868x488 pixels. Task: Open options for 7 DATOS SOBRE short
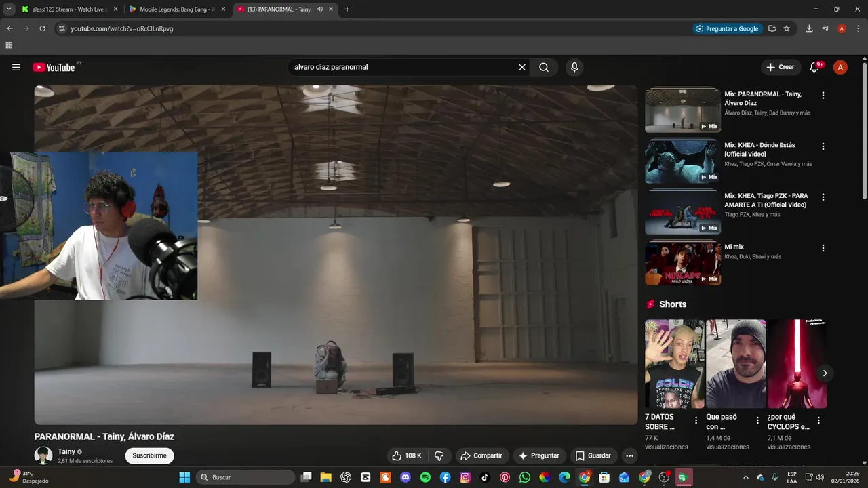[696, 420]
